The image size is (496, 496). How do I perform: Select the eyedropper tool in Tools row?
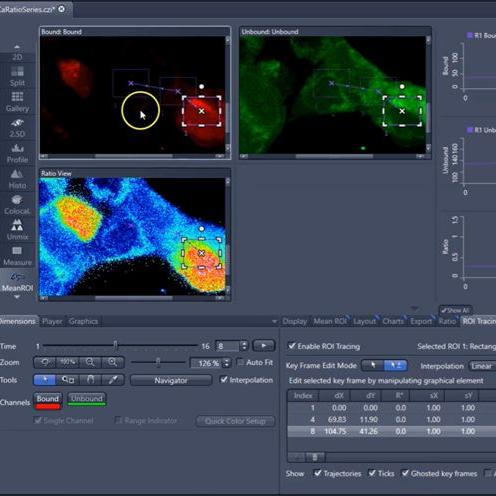pyautogui.click(x=113, y=380)
